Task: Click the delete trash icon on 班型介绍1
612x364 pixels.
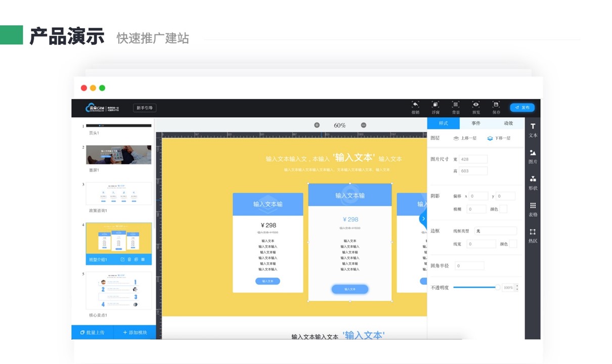Action: pyautogui.click(x=129, y=259)
